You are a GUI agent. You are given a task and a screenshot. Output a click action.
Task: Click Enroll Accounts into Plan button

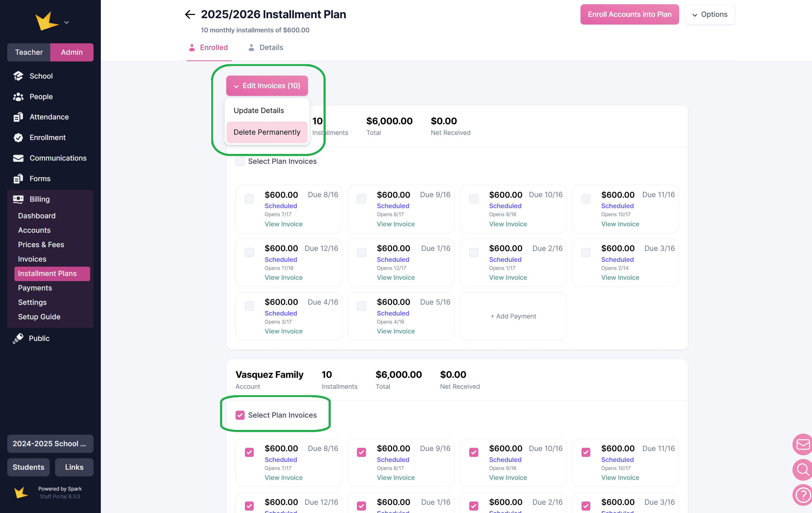coord(629,14)
